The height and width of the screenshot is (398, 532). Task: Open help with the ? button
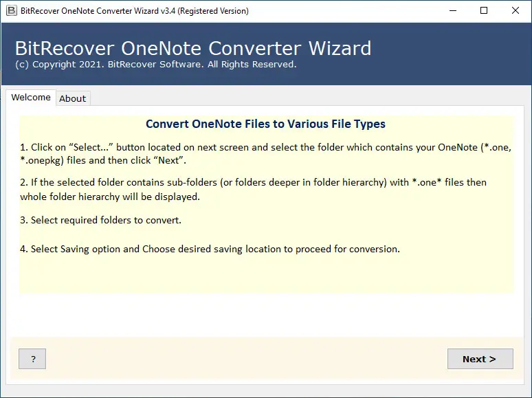(x=32, y=359)
